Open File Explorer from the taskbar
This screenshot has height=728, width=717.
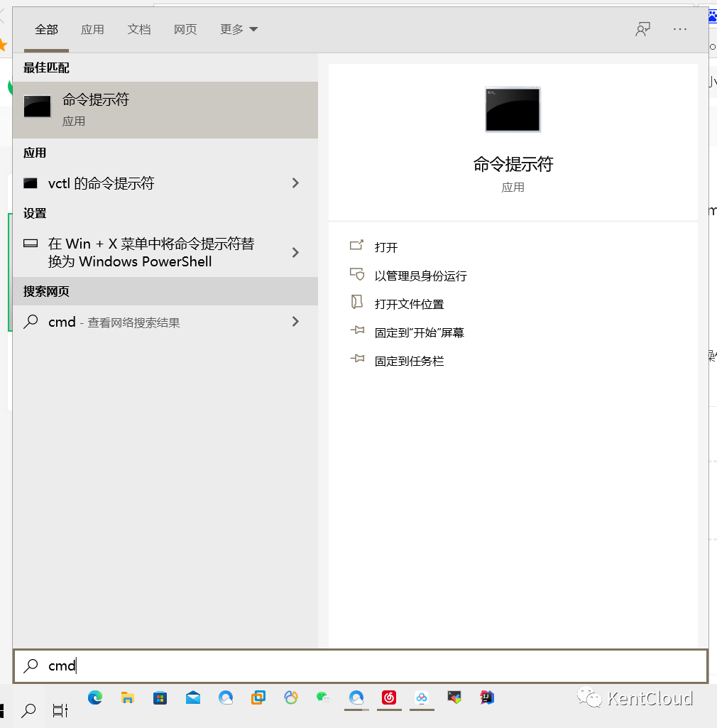point(128,698)
